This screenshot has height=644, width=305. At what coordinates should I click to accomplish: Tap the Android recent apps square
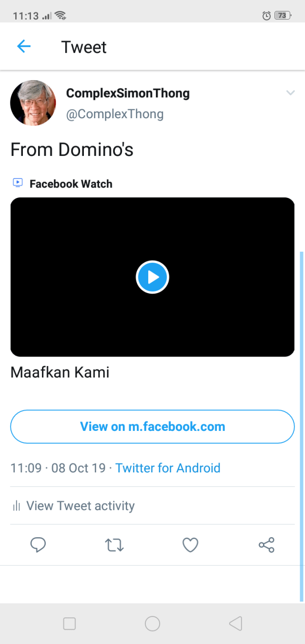70,624
